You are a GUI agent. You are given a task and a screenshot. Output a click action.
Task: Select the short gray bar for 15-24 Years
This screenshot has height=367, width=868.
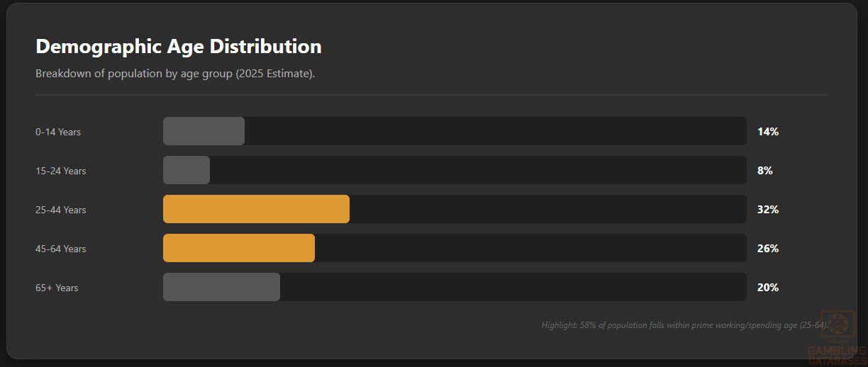coord(187,170)
